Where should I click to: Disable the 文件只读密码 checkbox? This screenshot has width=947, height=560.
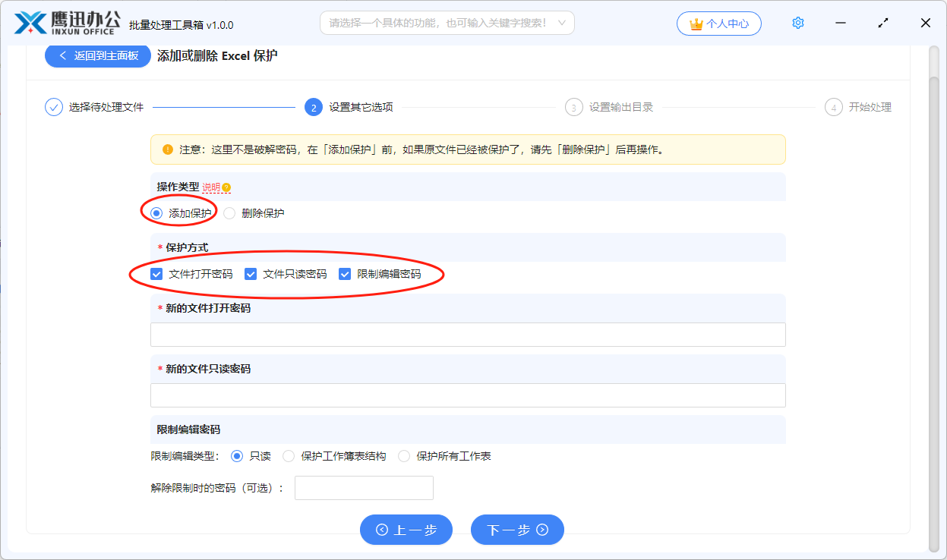point(251,274)
